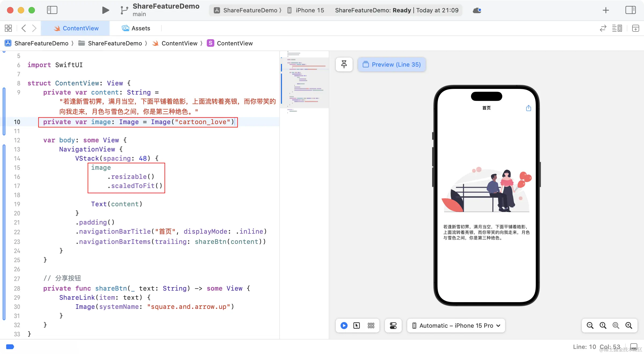Image resolution: width=644 pixels, height=354 pixels.
Task: Click the pin preview button
Action: [x=344, y=64]
